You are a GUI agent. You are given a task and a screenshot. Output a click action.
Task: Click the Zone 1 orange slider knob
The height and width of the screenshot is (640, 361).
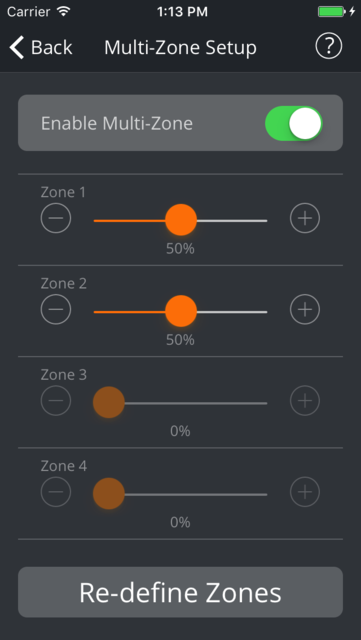click(181, 220)
